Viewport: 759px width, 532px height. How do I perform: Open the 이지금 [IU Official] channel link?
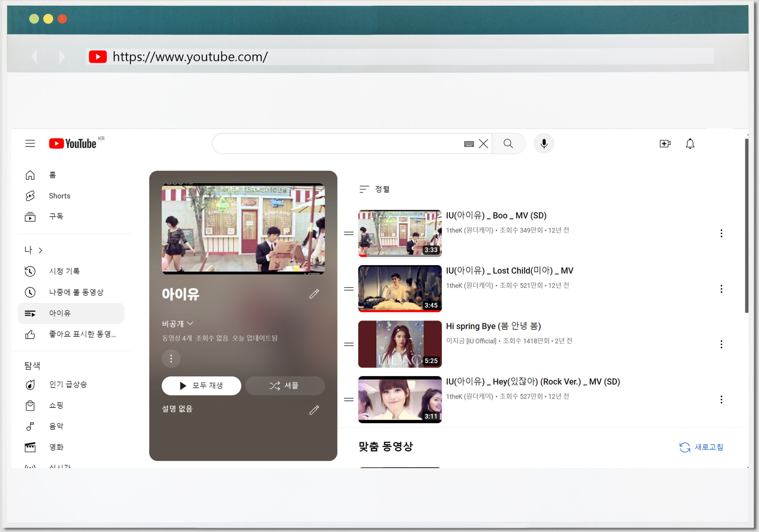(x=471, y=341)
